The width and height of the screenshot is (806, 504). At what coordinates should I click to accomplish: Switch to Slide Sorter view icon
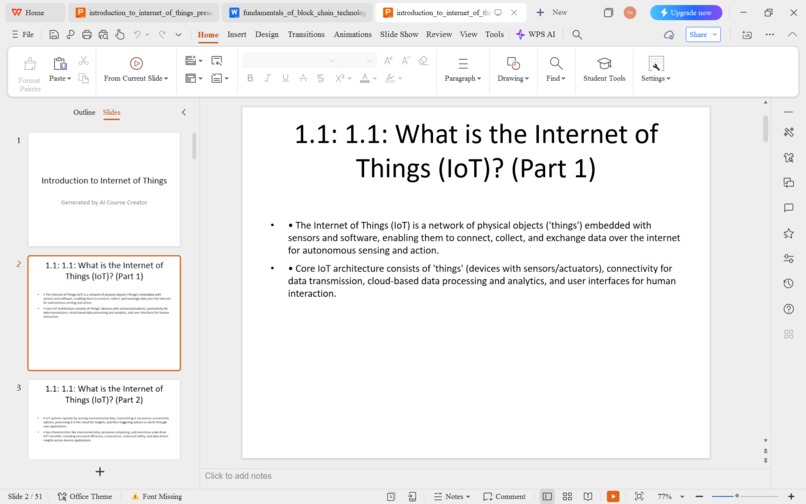coord(567,496)
